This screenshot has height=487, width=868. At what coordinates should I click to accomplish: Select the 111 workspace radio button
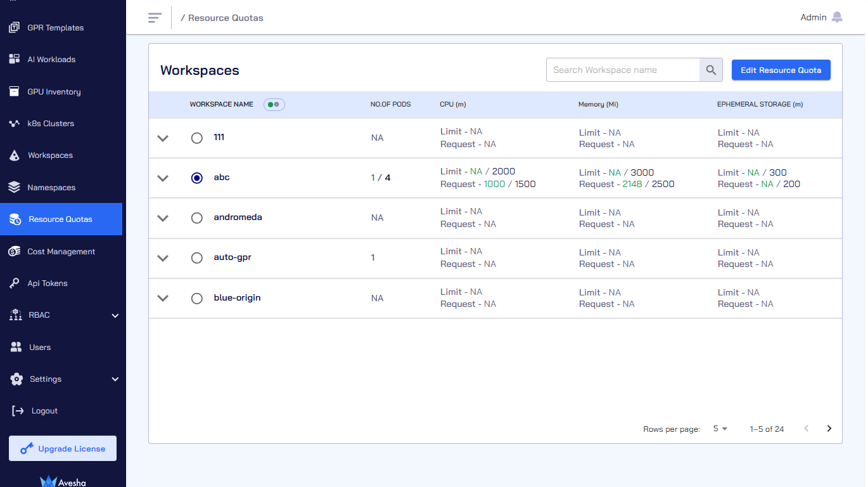point(196,138)
